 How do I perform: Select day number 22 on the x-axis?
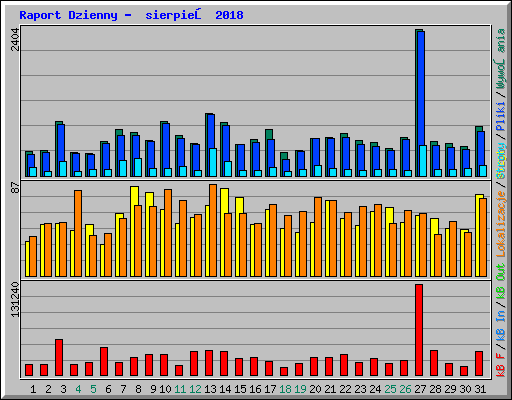click(345, 389)
